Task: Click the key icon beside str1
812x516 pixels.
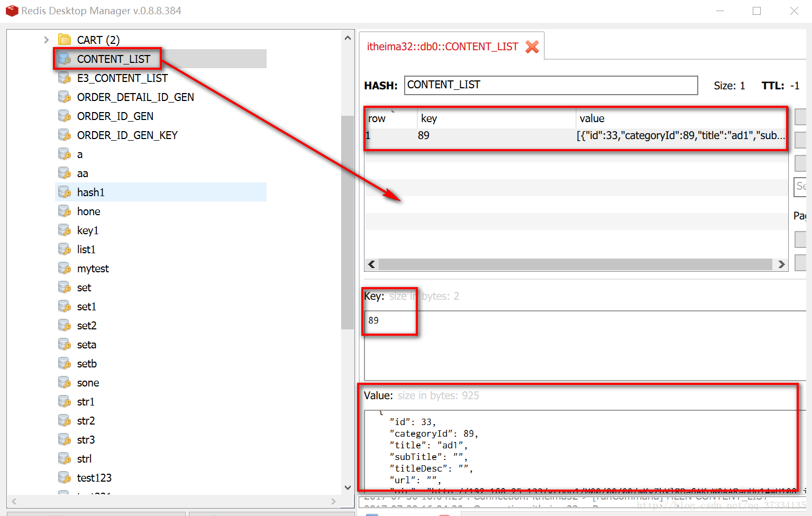Action: (x=65, y=402)
